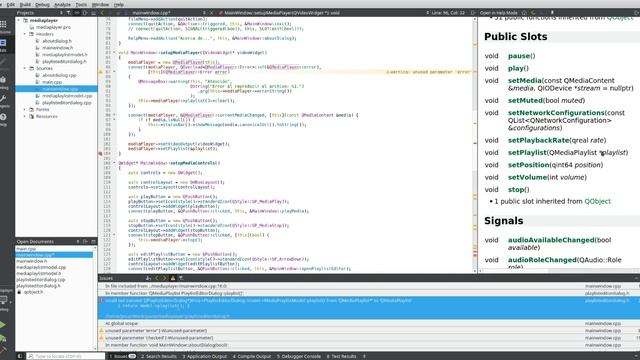Open the Tools menu

[x=81, y=4]
